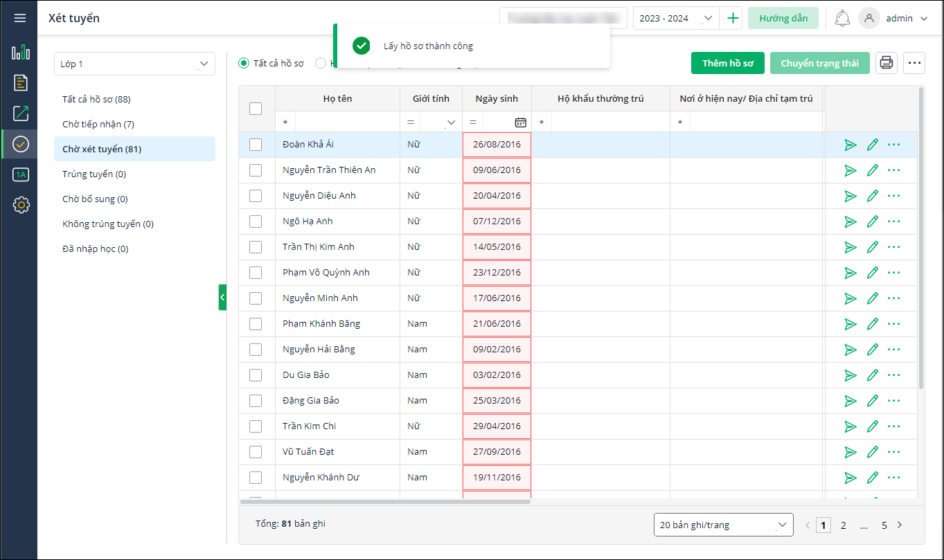Screen dimensions: 944x560
Task: Open the three-dot more options toolbar button
Action: click(x=914, y=63)
